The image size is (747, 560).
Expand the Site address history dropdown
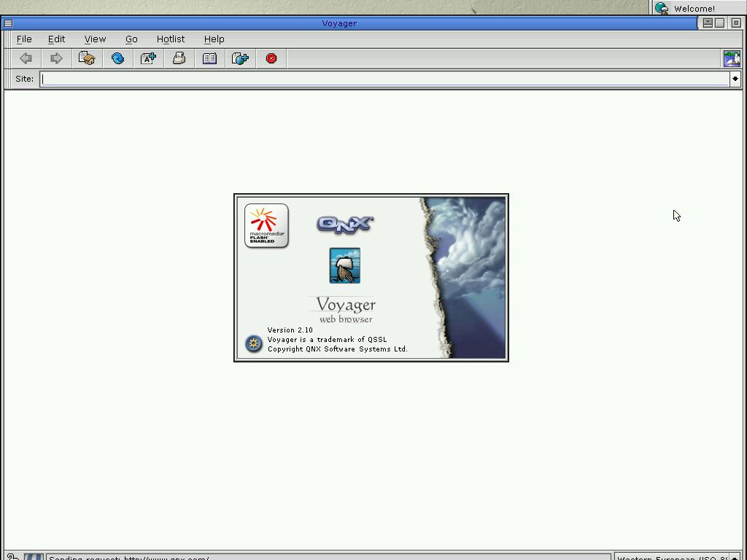735,79
